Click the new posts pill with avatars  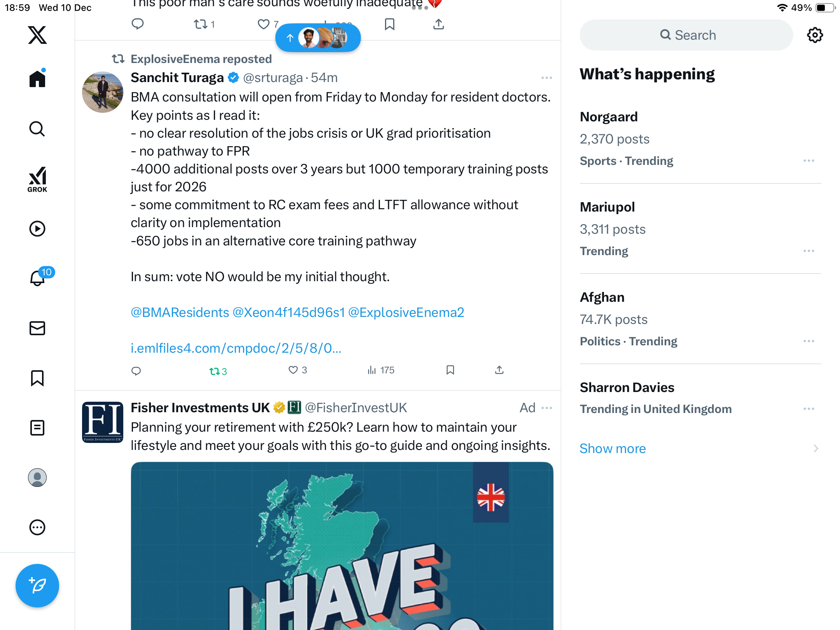click(x=318, y=38)
